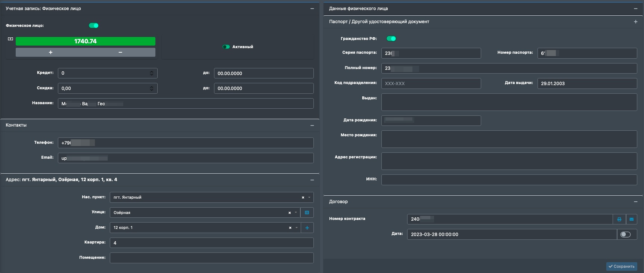Click into the Дата рождения field

pos(431,121)
